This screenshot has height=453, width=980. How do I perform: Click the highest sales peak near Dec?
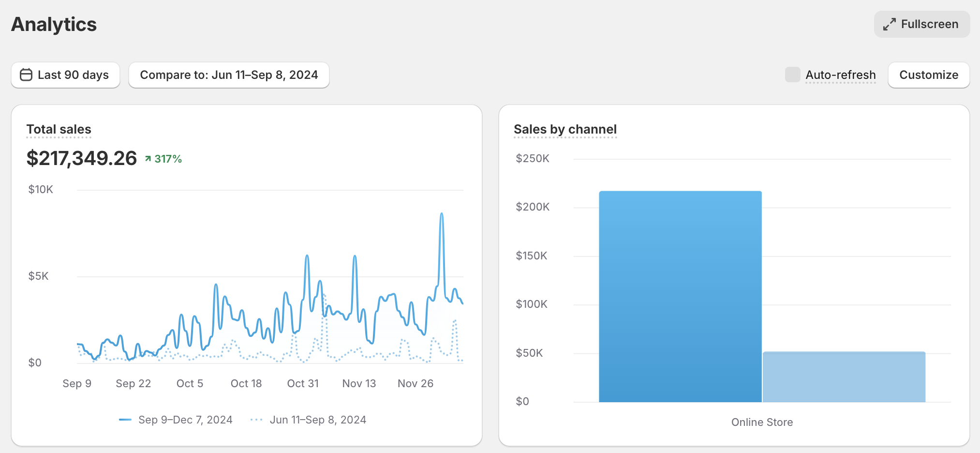coord(442,214)
